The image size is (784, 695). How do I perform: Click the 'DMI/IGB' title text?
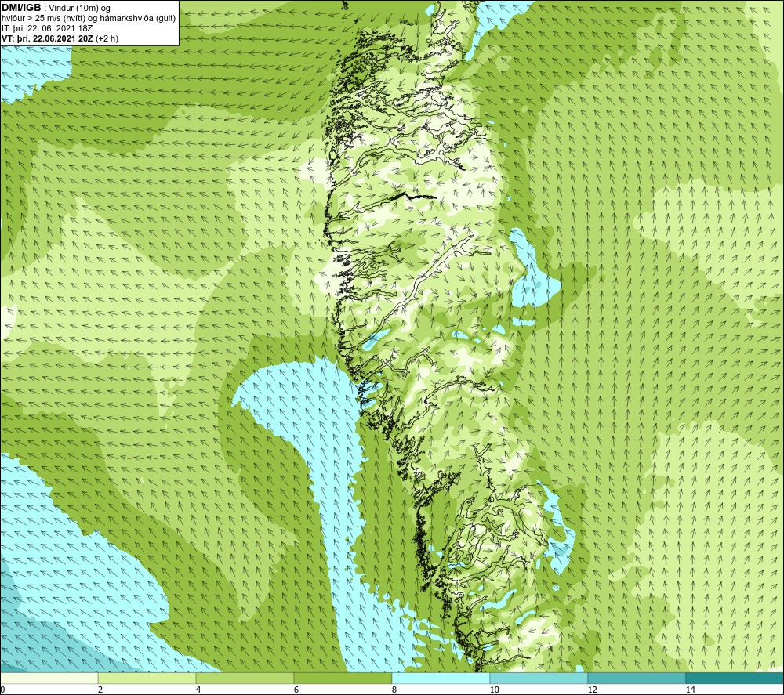21,8
